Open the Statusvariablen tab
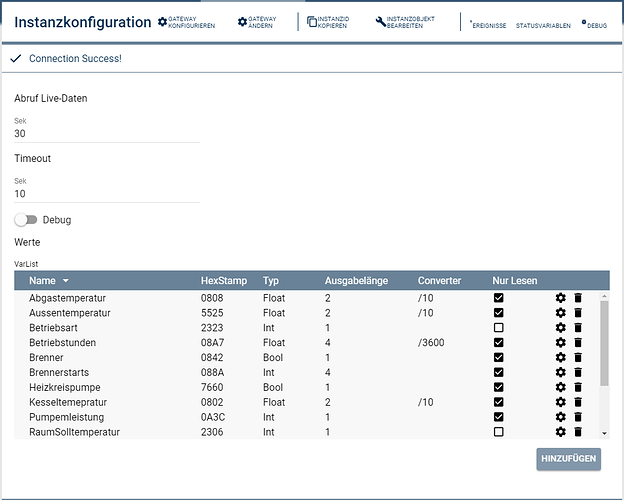This screenshot has height=500, width=624. (543, 25)
